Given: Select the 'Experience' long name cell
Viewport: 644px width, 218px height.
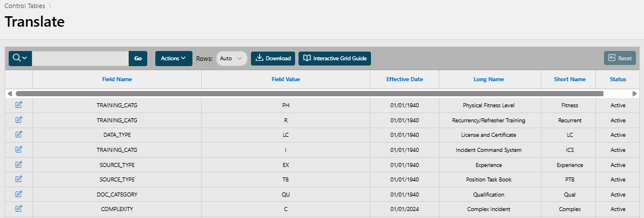Looking at the screenshot, I should [490, 165].
